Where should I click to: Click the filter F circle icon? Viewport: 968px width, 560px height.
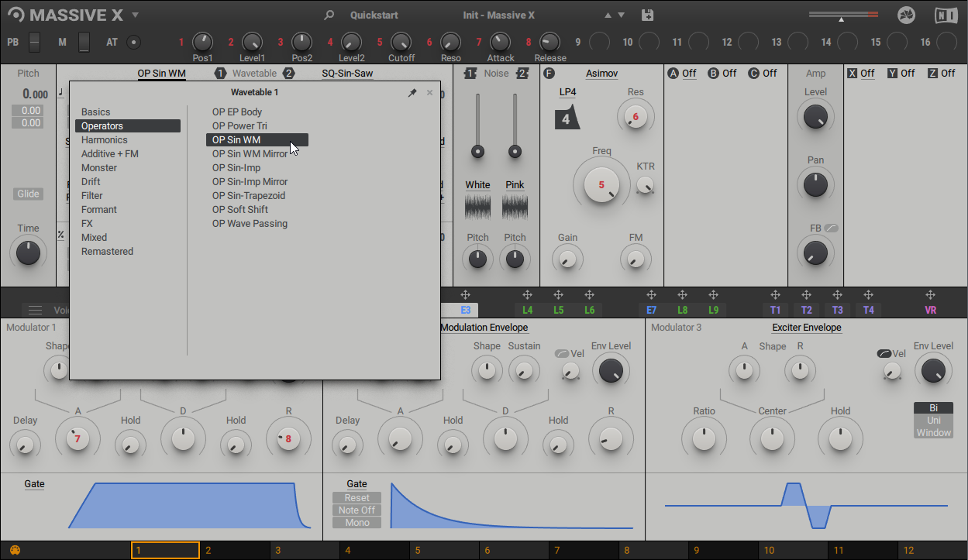pyautogui.click(x=549, y=74)
